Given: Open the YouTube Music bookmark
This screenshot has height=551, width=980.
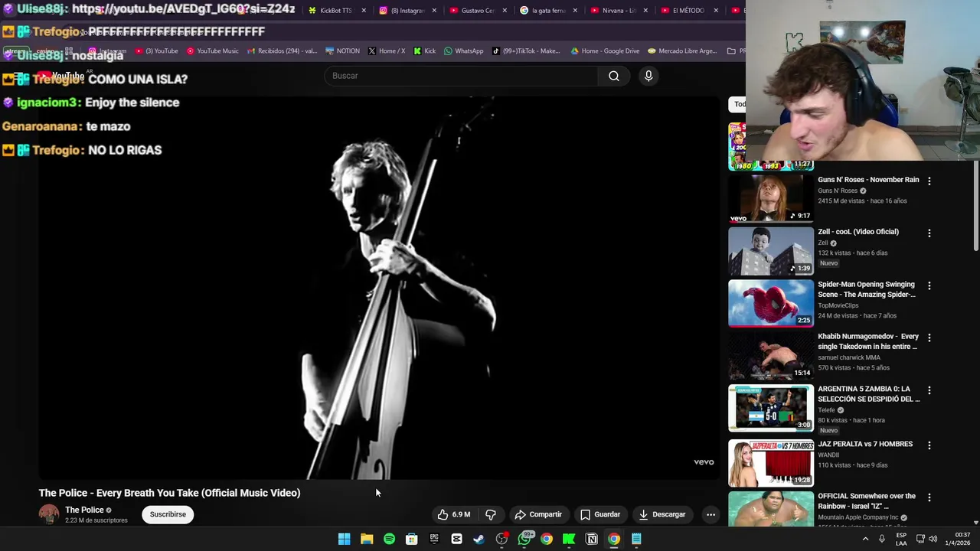Looking at the screenshot, I should click(x=212, y=51).
